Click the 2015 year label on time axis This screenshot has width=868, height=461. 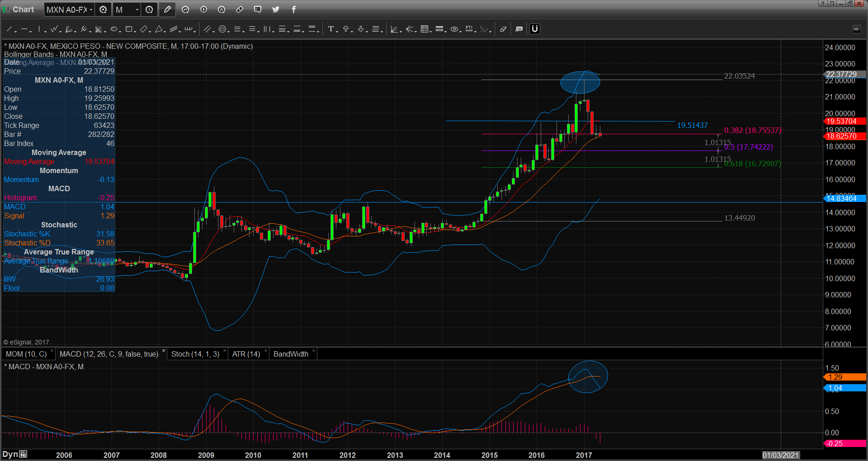[x=490, y=455]
